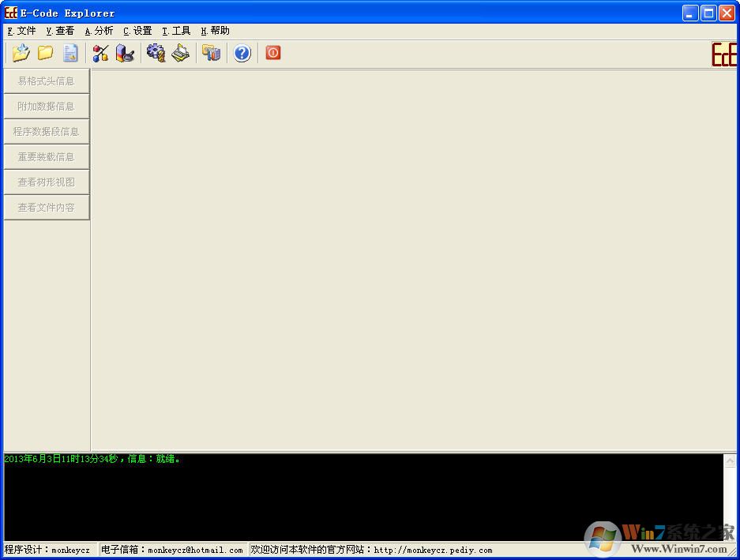The image size is (740, 560).
Task: Click the 易格式头信息 sidebar button
Action: (45, 81)
